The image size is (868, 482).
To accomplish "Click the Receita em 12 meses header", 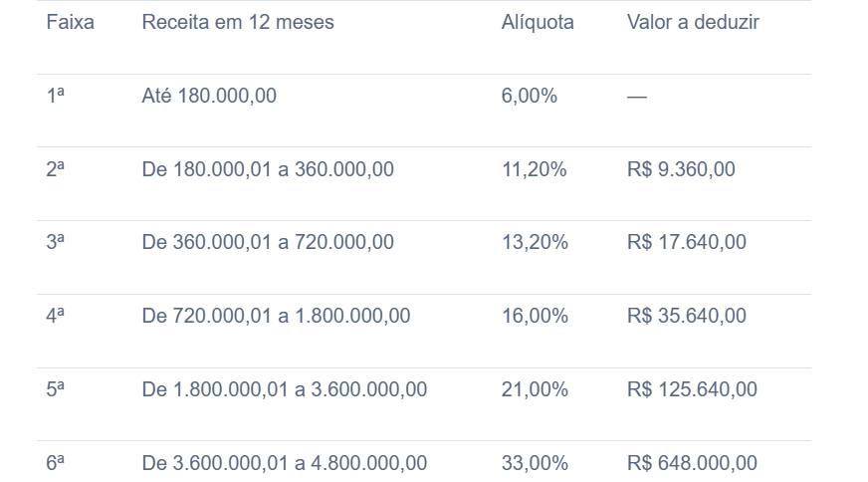I will click(x=238, y=22).
